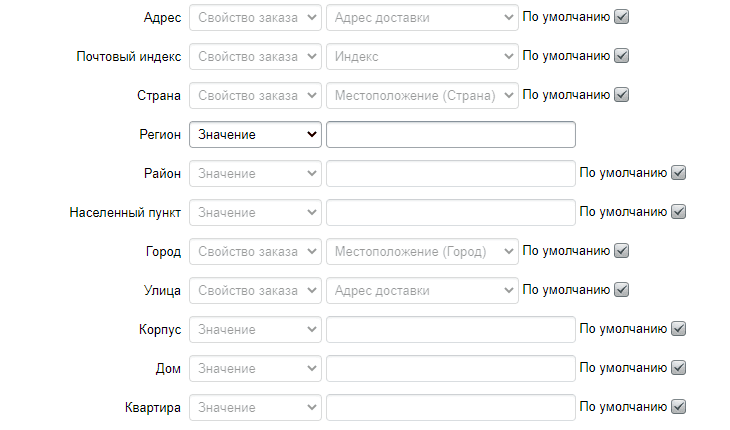The image size is (730, 430).
Task: Toggle the default checkbox for Страна
Action: click(x=622, y=95)
